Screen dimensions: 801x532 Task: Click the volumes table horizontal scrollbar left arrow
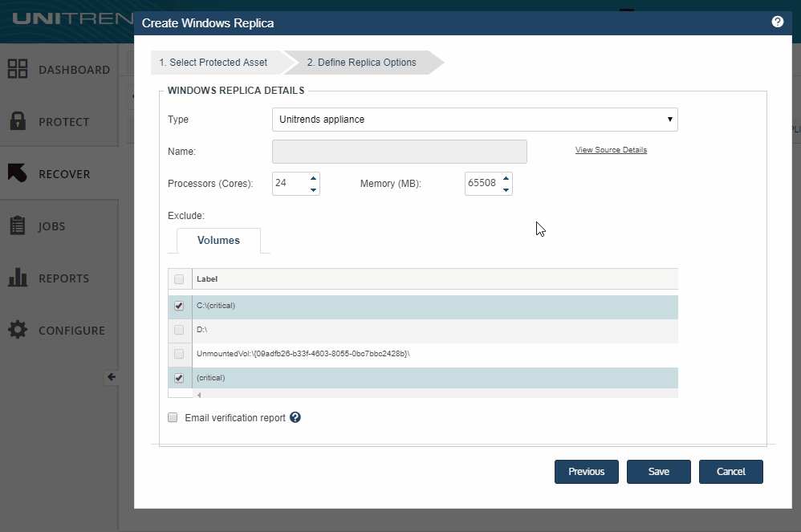[x=199, y=395]
